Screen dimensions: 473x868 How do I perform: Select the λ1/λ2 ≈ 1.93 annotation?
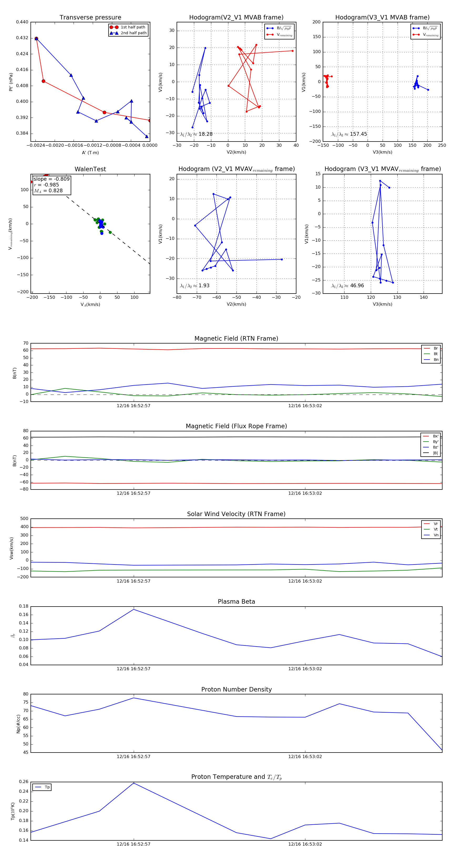pos(194,286)
